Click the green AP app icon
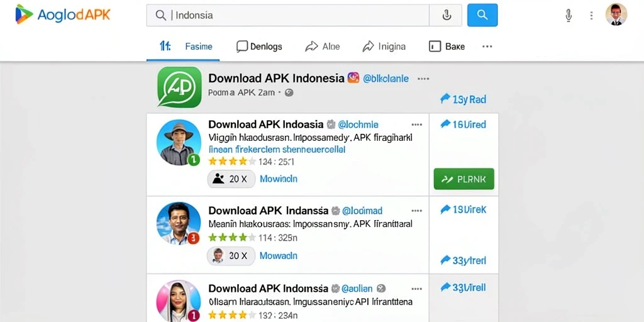 click(179, 87)
